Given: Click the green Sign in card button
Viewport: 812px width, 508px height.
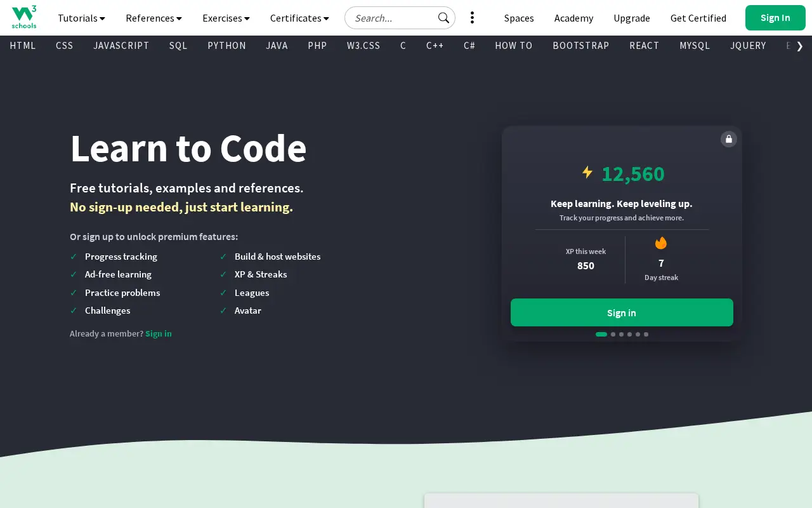Looking at the screenshot, I should [x=622, y=312].
